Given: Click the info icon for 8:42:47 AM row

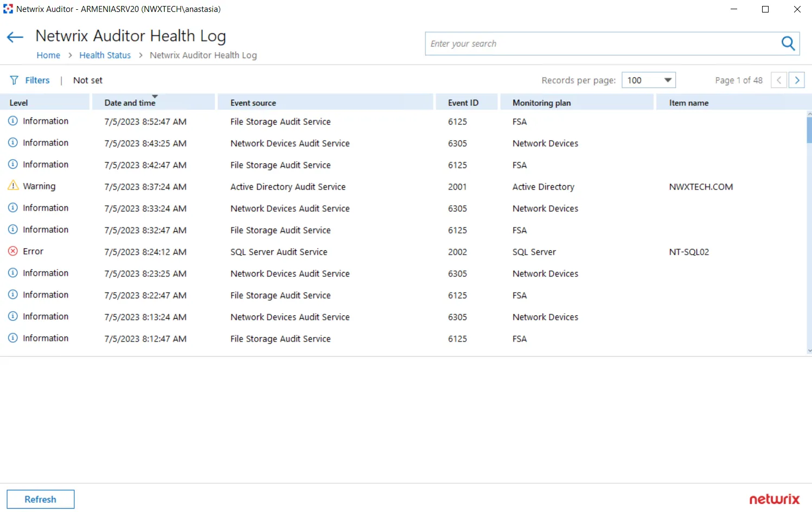Looking at the screenshot, I should coord(13,165).
